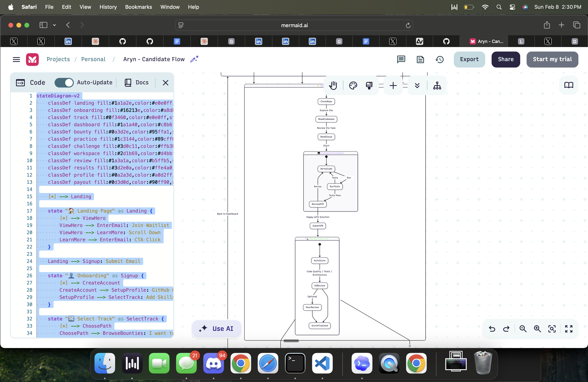Click the style paint roller icon
The height and width of the screenshot is (382, 588).
tap(369, 86)
